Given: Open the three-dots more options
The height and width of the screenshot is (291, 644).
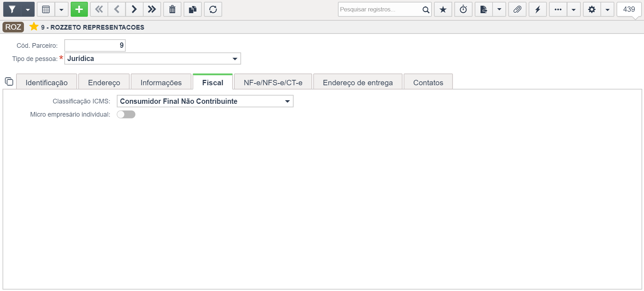Looking at the screenshot, I should (558, 9).
